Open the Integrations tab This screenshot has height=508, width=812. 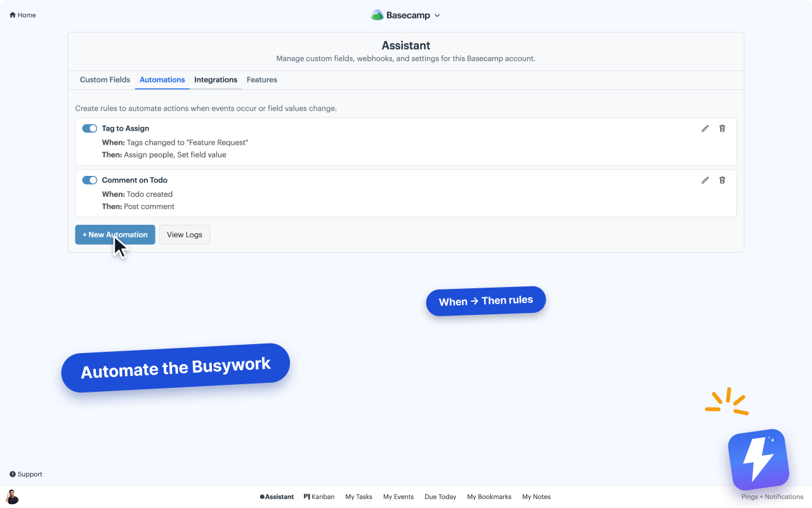click(216, 80)
